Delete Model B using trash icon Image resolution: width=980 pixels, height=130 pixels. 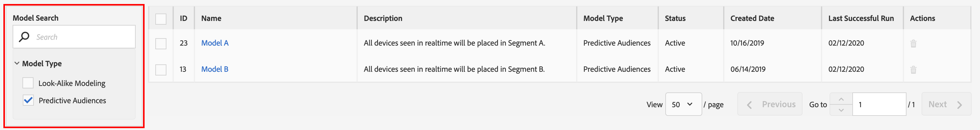pos(913,70)
